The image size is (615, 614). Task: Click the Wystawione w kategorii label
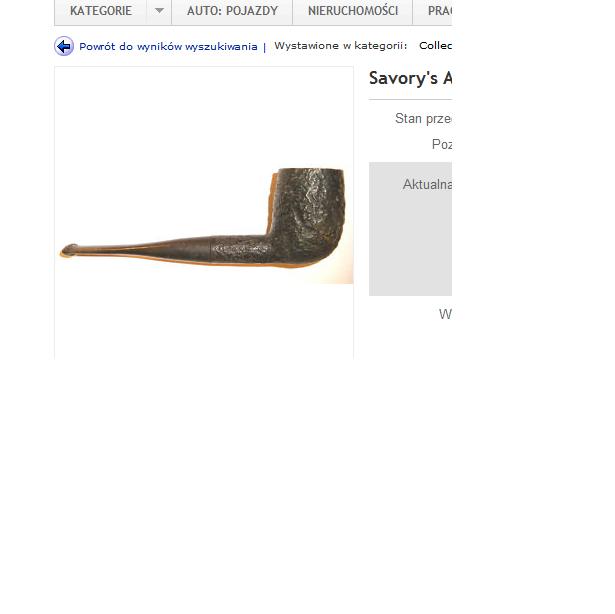tap(340, 46)
